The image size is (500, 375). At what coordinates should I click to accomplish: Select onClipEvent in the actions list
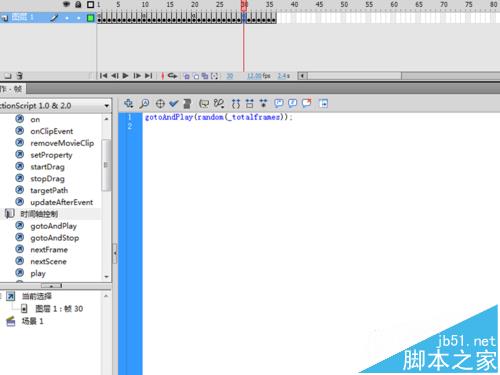point(52,131)
